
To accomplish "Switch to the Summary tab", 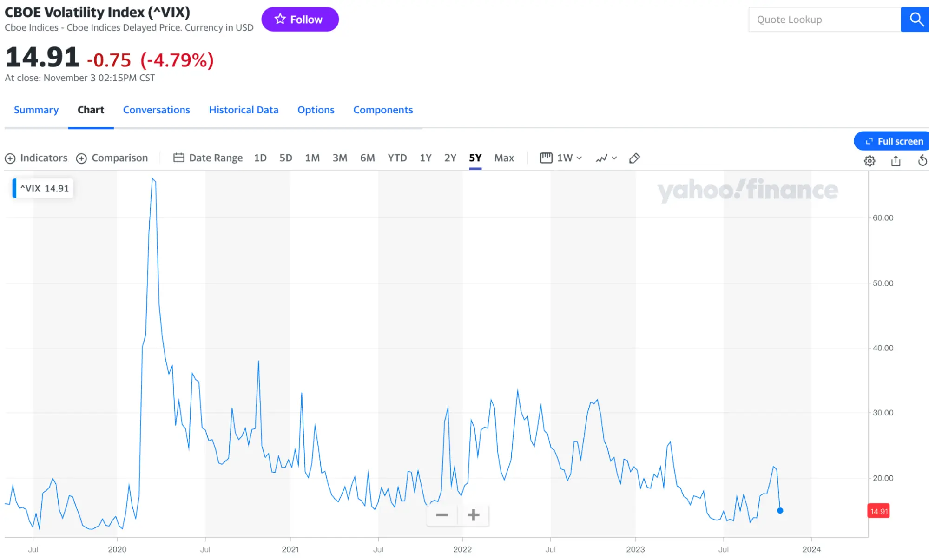I will pyautogui.click(x=36, y=110).
